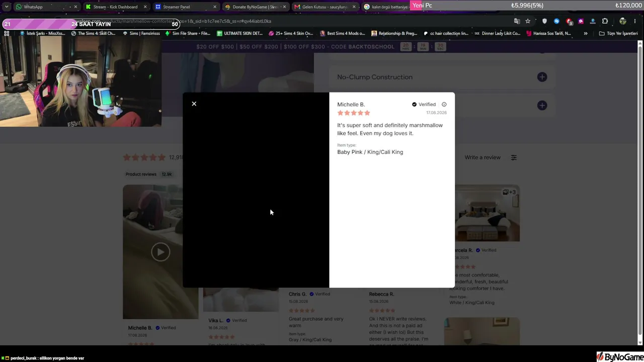Expand the No-Clump Construction section

pos(442,77)
